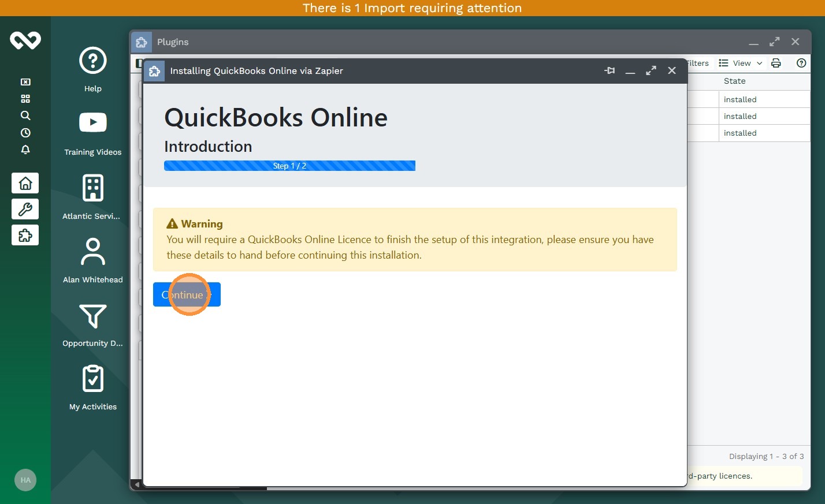Click the print icon in Plugins toolbar
Viewport: 825px width, 504px height.
tap(776, 64)
